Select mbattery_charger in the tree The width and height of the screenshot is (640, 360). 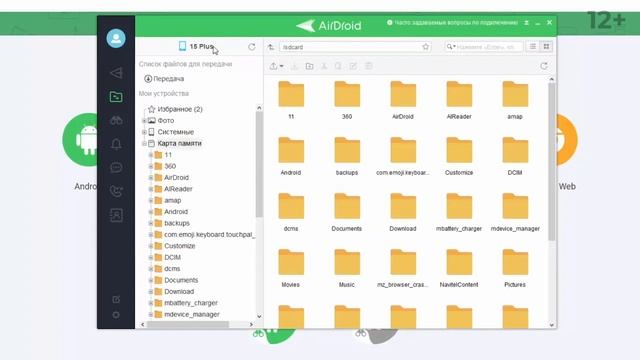pos(191,303)
